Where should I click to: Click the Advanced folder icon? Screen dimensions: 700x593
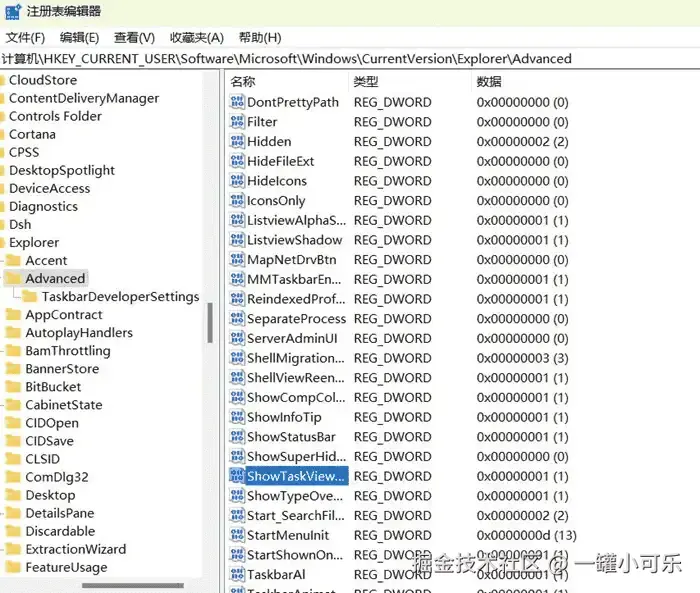coord(13,278)
